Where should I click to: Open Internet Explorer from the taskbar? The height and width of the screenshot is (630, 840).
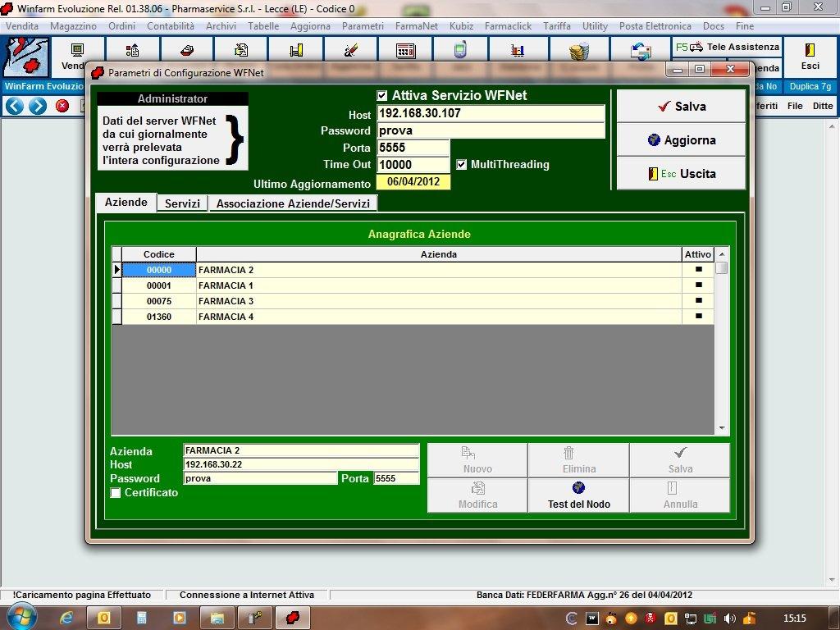coord(66,618)
